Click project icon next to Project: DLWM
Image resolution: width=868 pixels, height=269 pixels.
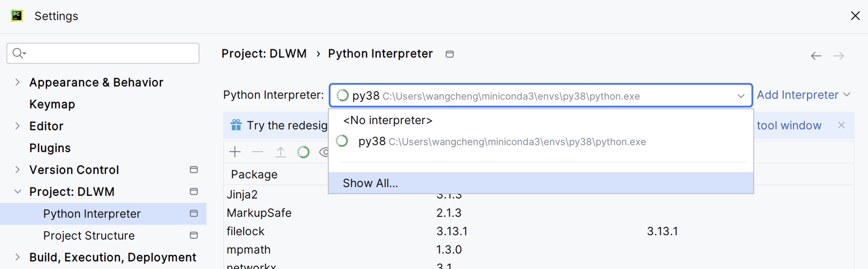194,191
